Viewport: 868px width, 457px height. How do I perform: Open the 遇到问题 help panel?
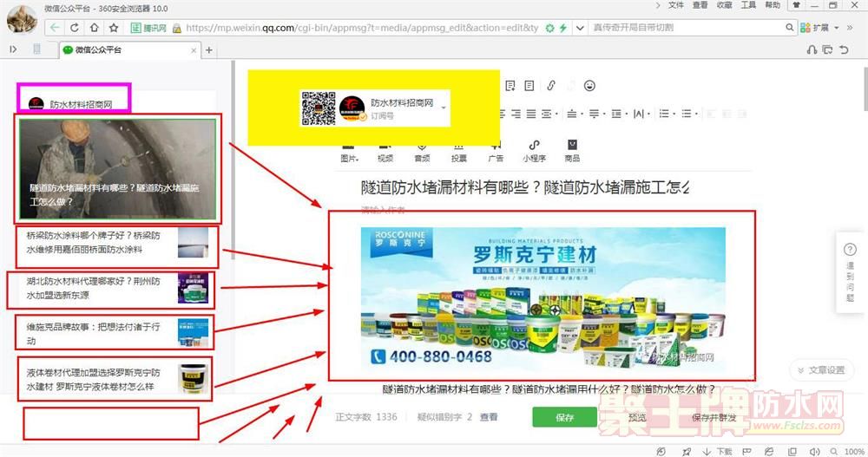coord(851,273)
